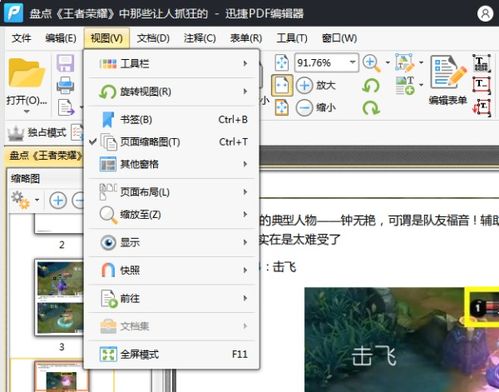The height and width of the screenshot is (392, 499).
Task: Rotate view clockwise icon
Action: (371, 108)
